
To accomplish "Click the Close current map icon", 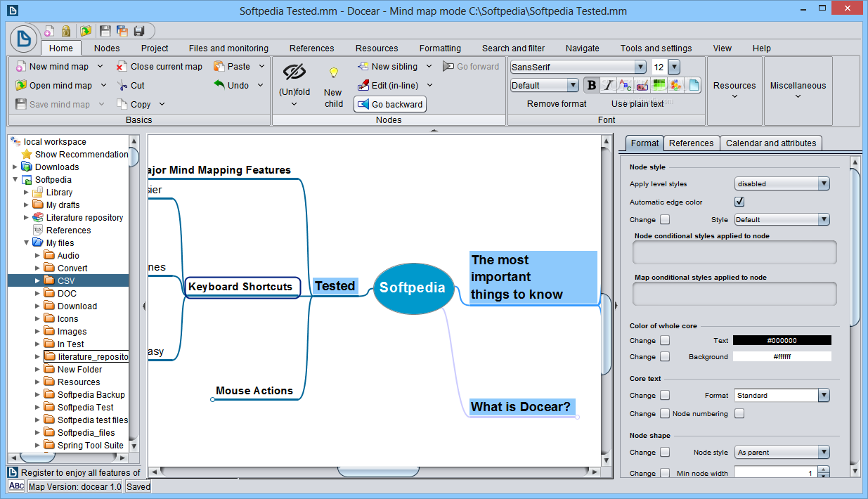I will [122, 67].
